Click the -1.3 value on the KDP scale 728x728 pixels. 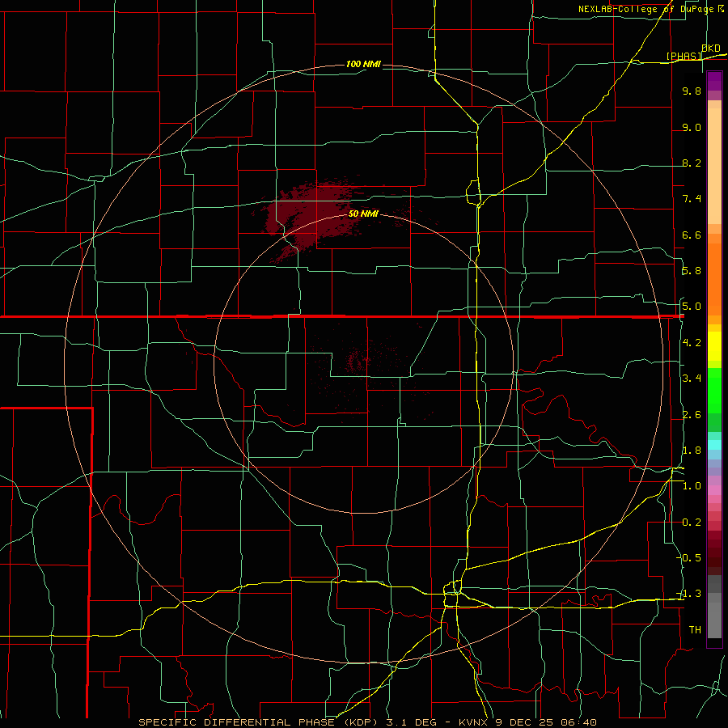690,594
